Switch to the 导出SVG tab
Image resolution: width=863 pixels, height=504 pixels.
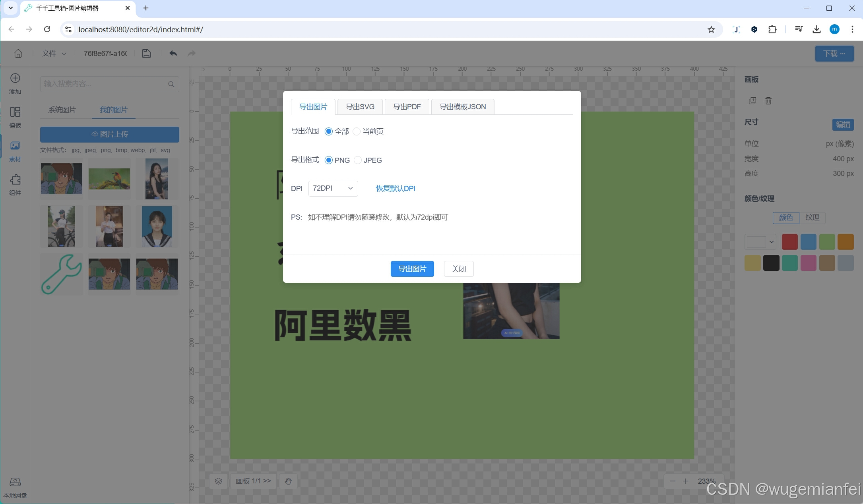point(360,107)
